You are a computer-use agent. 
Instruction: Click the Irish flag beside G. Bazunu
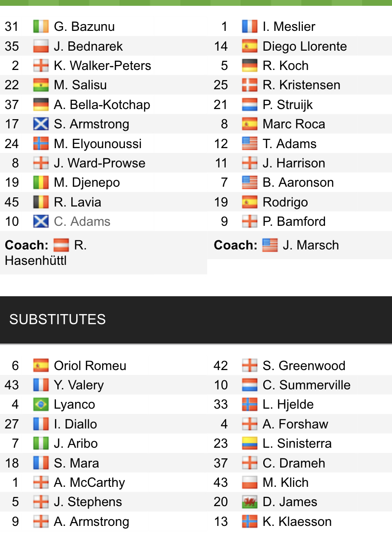tap(41, 27)
